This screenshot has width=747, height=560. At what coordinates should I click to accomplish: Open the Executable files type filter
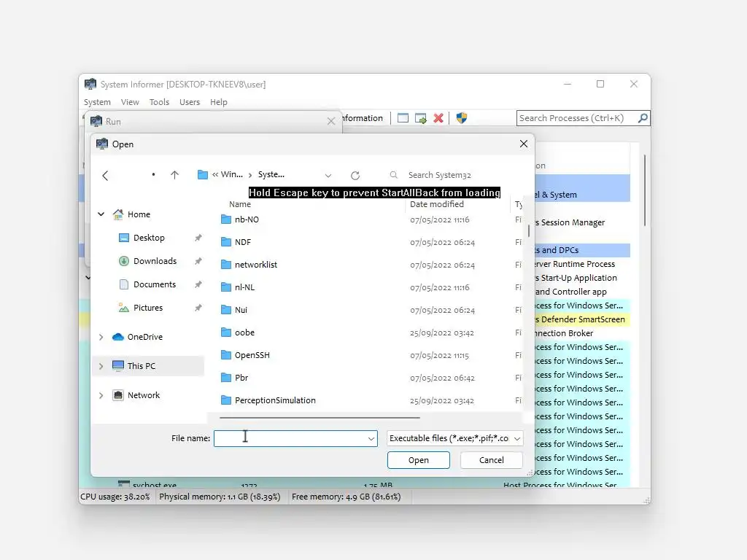click(455, 438)
